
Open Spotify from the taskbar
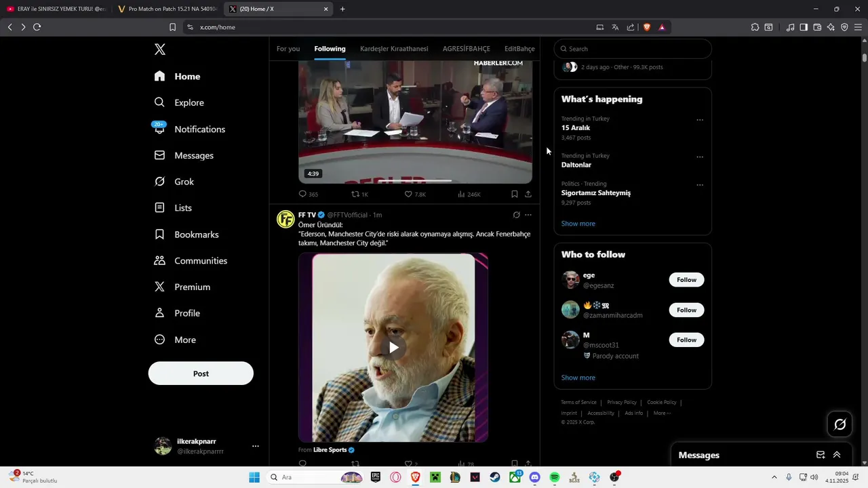pyautogui.click(x=555, y=477)
